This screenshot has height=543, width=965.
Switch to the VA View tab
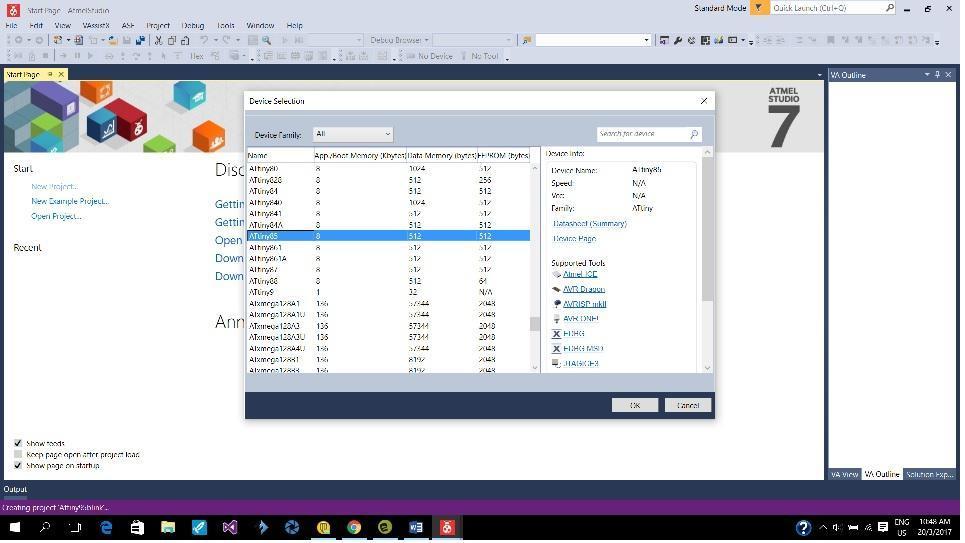tap(844, 475)
